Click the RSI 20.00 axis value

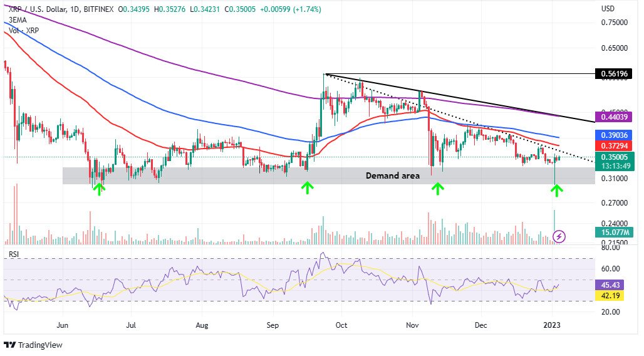point(611,312)
